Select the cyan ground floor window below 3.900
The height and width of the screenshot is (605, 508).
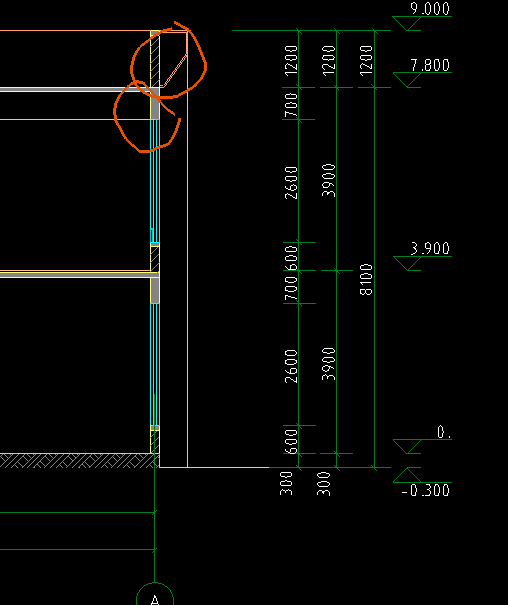(155, 364)
